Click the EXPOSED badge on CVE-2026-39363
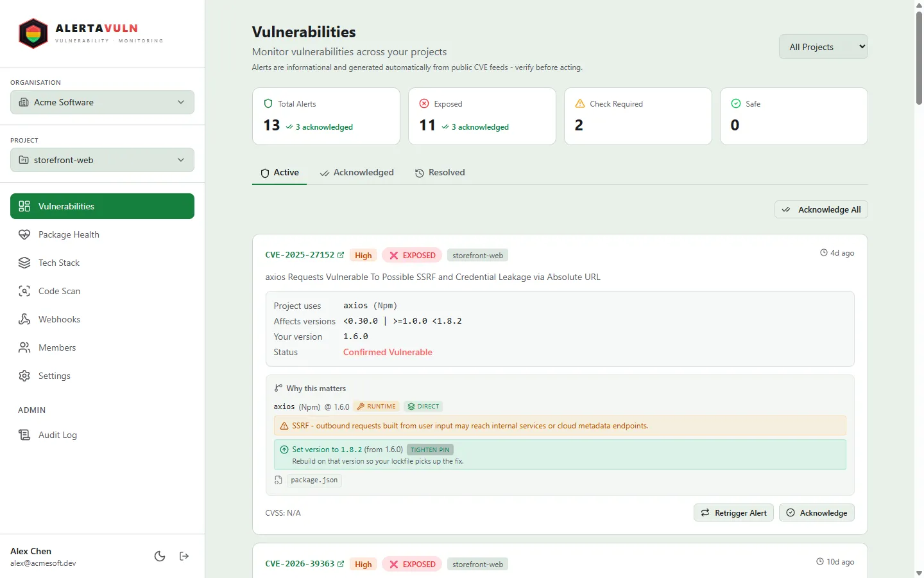This screenshot has height=578, width=924. pyautogui.click(x=412, y=564)
